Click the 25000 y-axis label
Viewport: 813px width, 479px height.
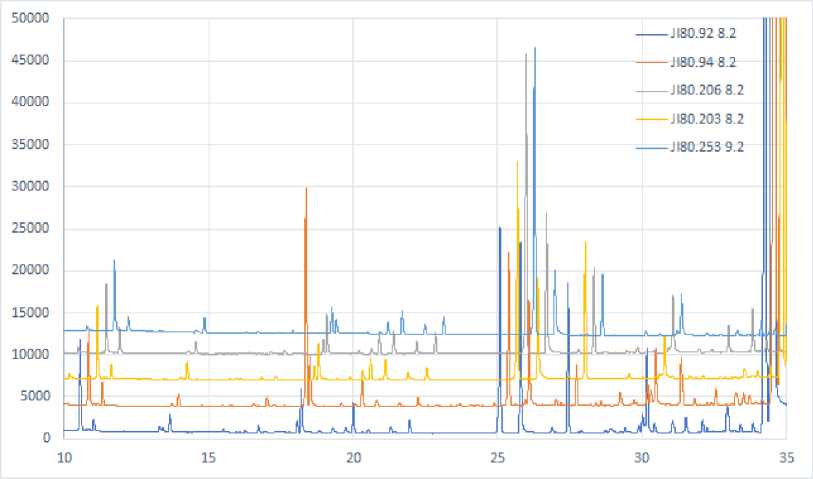click(30, 228)
